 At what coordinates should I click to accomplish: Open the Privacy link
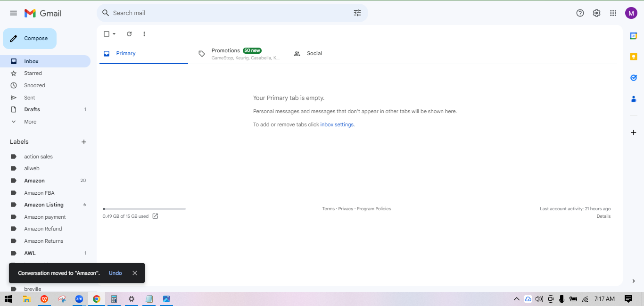346,209
